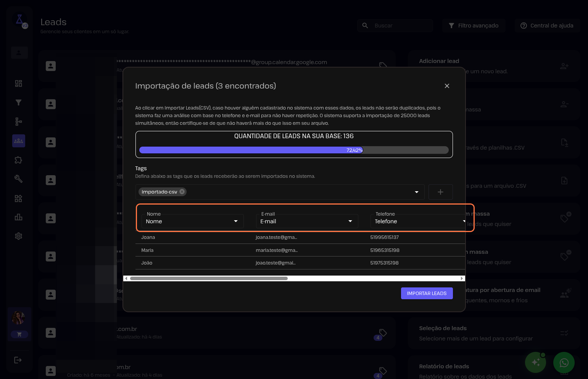Image resolution: width=588 pixels, height=379 pixels.
Task: Click the horizontal scrollbar of the table
Action: click(x=209, y=279)
